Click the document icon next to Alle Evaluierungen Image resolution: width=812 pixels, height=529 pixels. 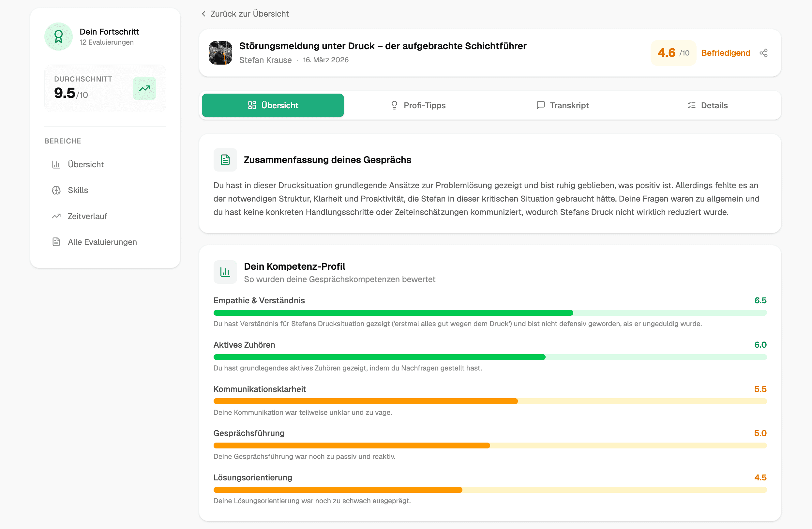click(x=57, y=242)
